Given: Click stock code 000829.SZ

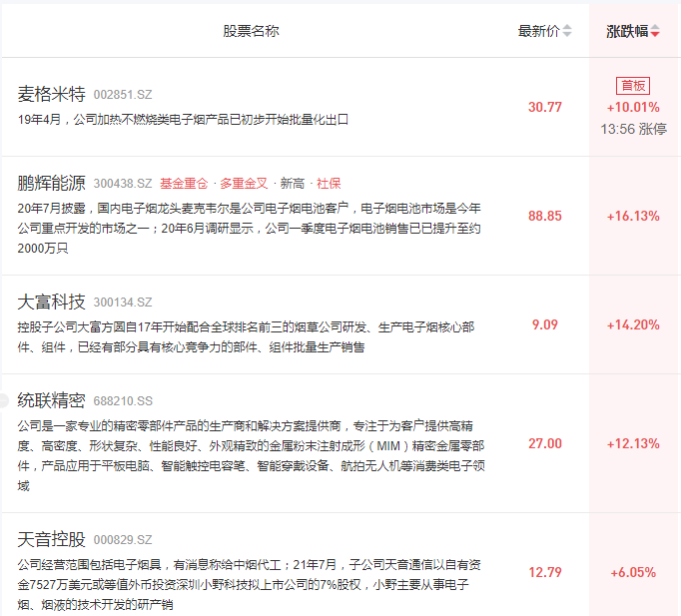Looking at the screenshot, I should pos(123,540).
